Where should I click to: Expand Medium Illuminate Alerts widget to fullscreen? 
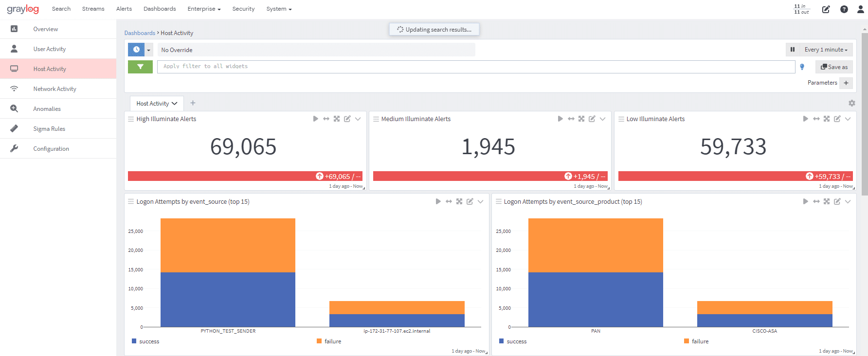[x=581, y=119]
